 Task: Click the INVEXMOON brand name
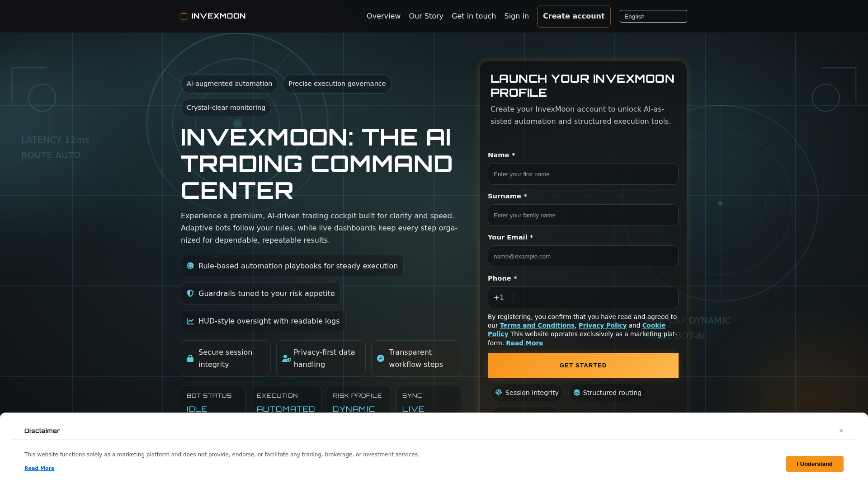218,16
